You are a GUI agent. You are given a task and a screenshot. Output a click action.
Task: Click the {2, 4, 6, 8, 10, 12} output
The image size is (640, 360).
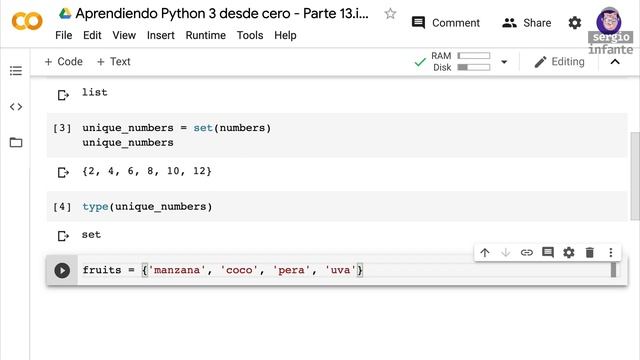point(147,171)
